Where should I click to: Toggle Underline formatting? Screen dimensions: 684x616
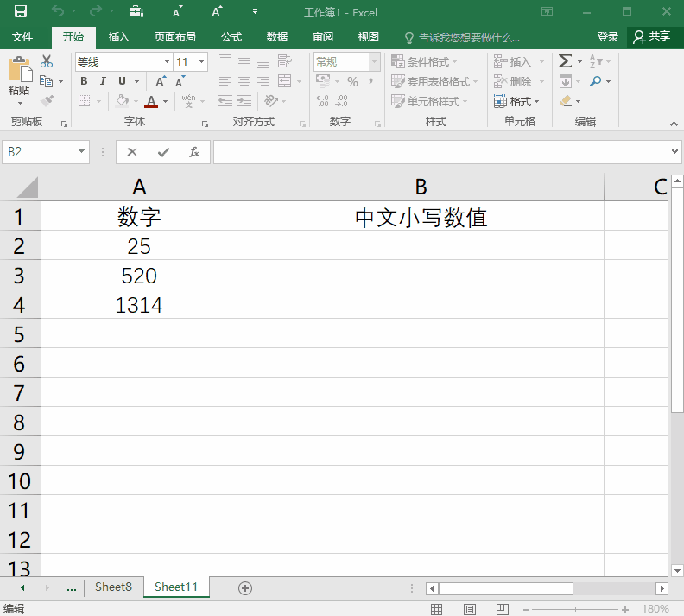click(122, 81)
